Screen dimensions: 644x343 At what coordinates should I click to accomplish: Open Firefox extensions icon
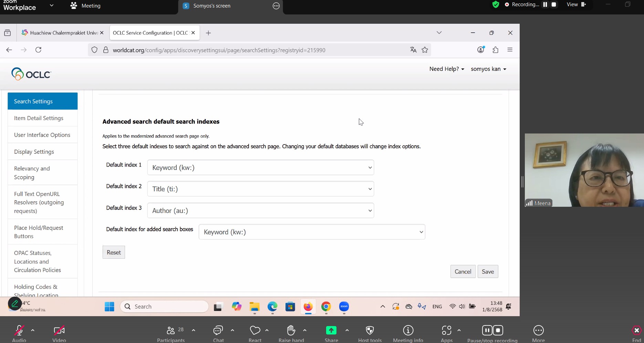click(496, 50)
